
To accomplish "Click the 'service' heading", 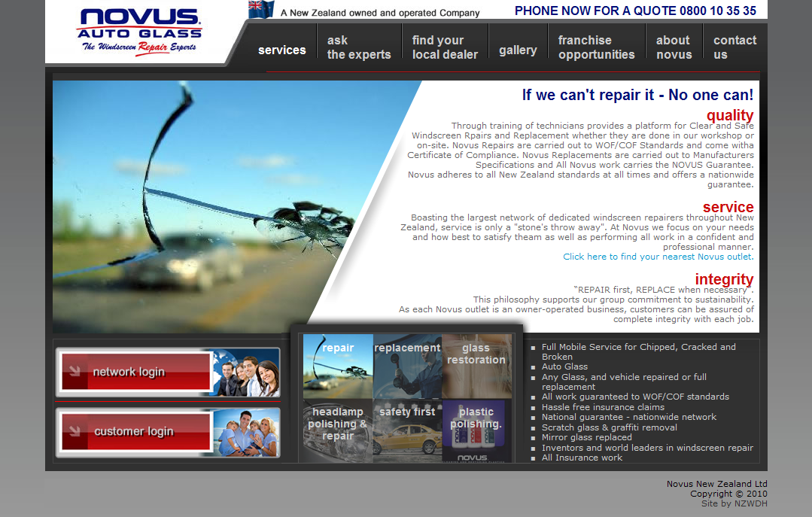I will click(x=728, y=207).
